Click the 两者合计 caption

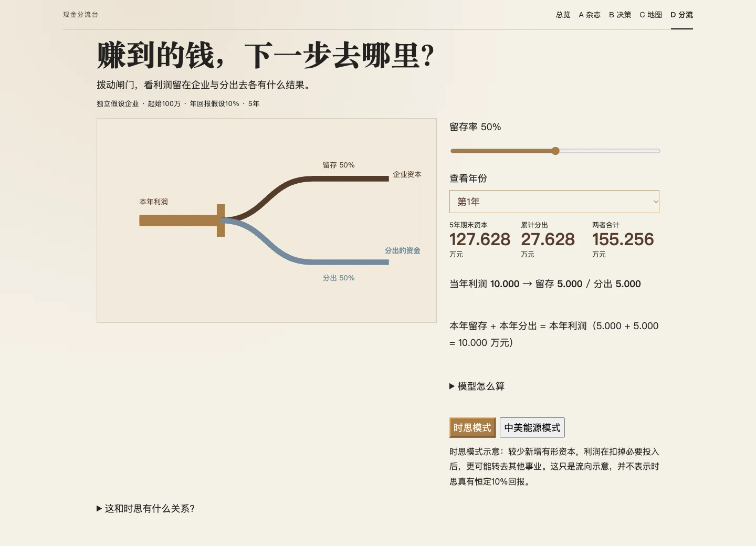coord(606,225)
